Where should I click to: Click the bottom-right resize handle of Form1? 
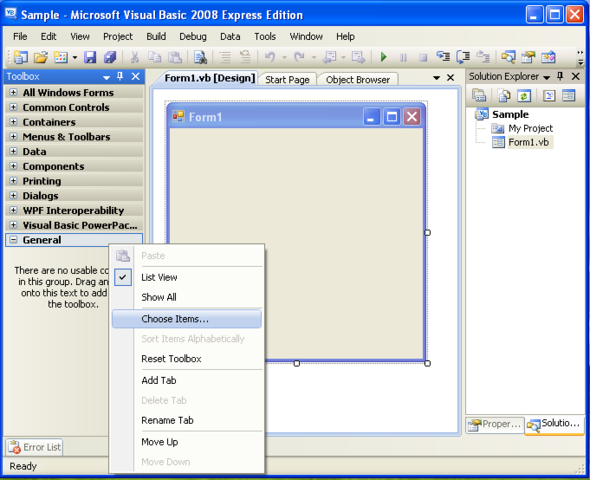(427, 363)
